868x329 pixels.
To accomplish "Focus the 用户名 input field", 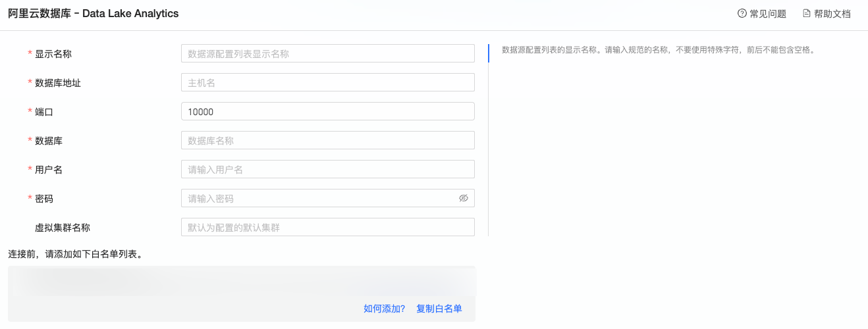I will click(328, 169).
